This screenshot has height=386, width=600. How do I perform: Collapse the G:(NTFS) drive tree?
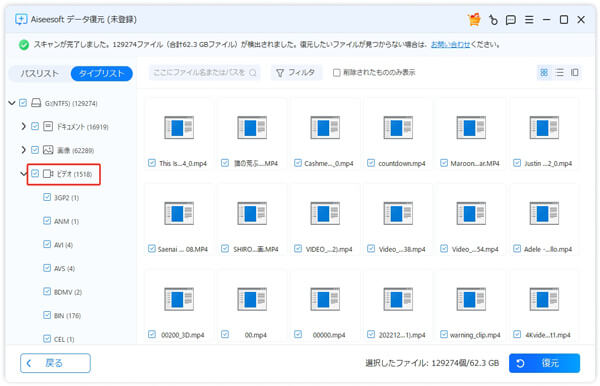tap(12, 103)
